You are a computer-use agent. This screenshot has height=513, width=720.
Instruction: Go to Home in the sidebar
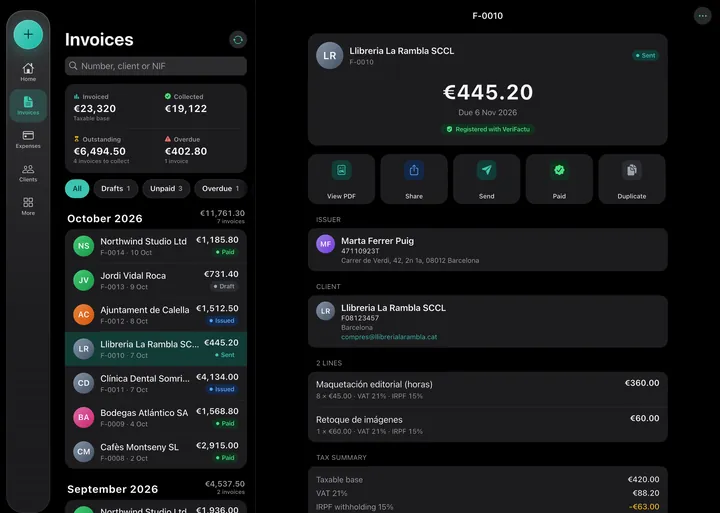28,72
